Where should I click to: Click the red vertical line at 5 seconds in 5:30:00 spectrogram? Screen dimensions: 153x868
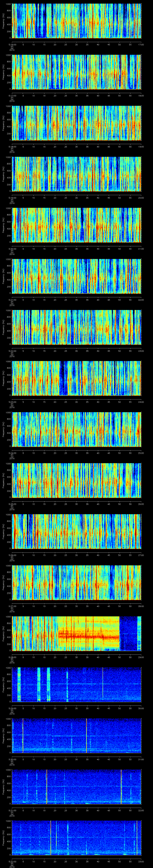(x=23, y=736)
